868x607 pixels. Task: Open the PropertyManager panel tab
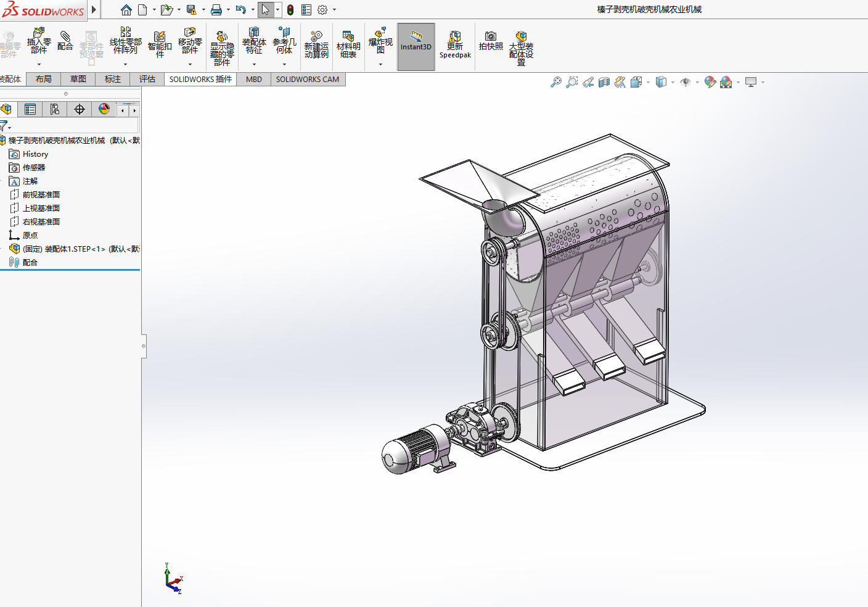tap(30, 109)
